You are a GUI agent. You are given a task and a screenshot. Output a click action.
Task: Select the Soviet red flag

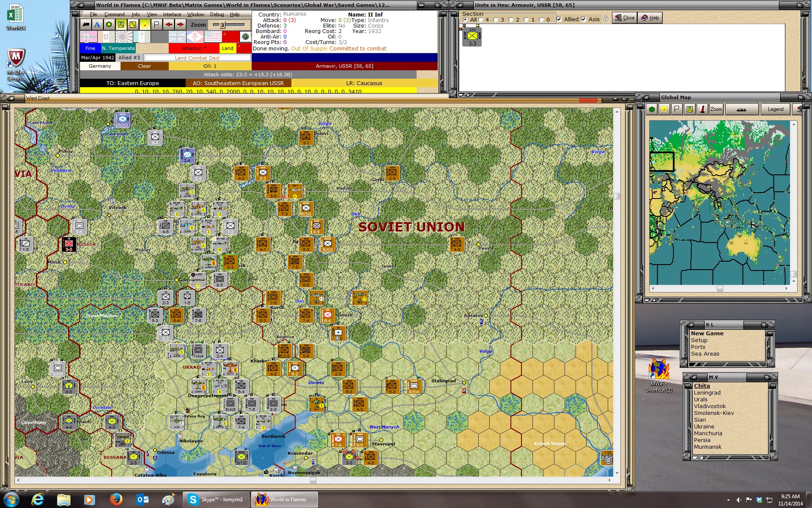231,37
